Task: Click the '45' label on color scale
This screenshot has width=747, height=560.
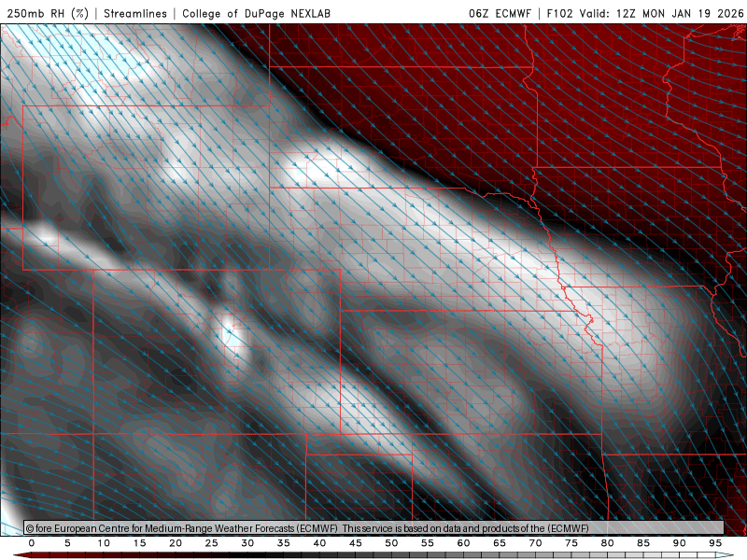Action: coord(356,543)
